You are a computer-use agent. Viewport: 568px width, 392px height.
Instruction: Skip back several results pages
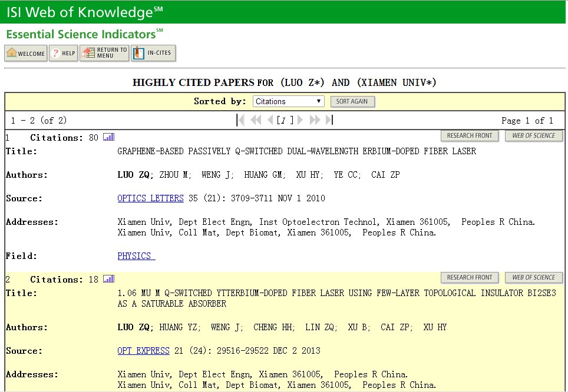click(x=256, y=120)
